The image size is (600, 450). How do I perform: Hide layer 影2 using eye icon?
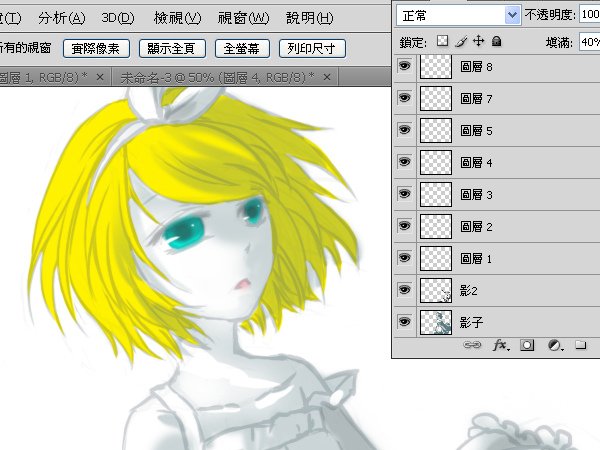point(404,290)
